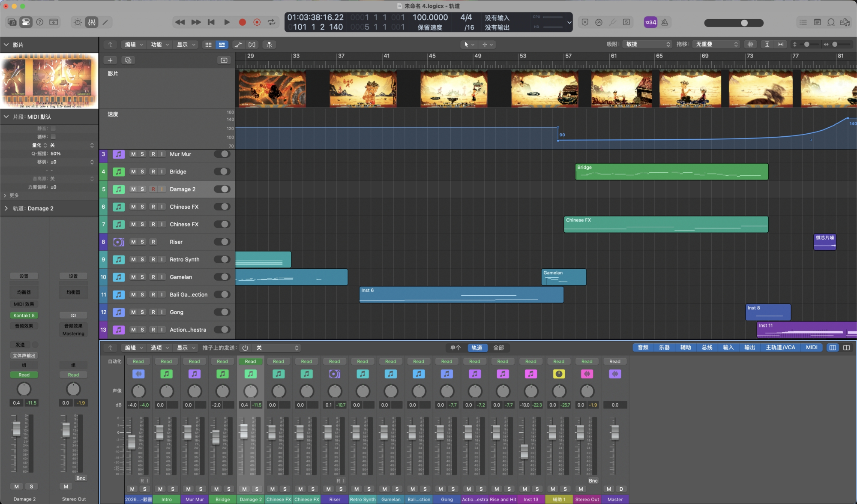
Task: Switch mixer view to 单个 tab
Action: (x=455, y=348)
